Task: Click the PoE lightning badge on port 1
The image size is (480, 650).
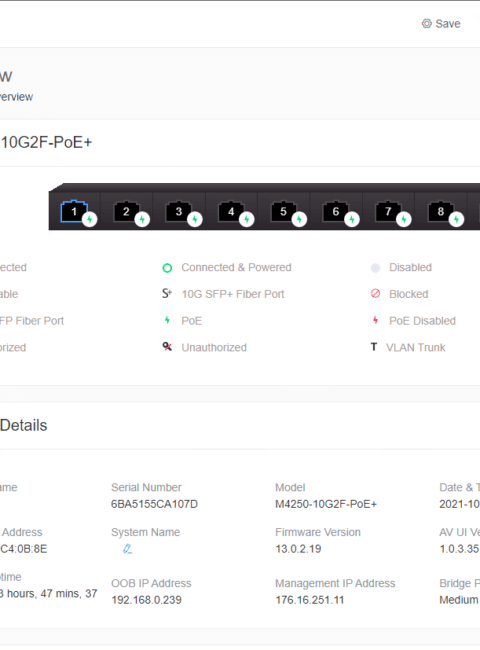Action: pos(90,219)
